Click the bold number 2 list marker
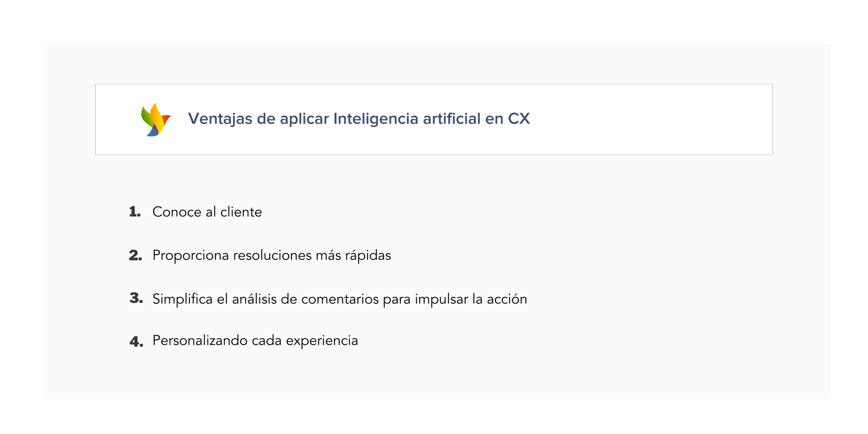 point(135,255)
